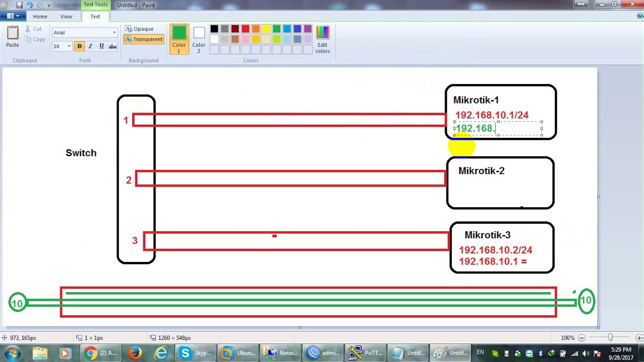
Task: Click the volume speaker tray icon
Action: (x=586, y=353)
